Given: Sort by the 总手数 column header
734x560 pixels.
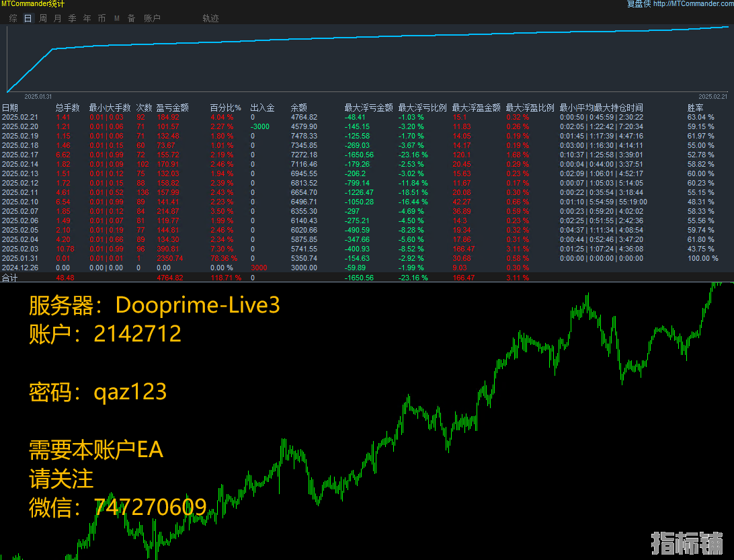Looking at the screenshot, I should 67,108.
